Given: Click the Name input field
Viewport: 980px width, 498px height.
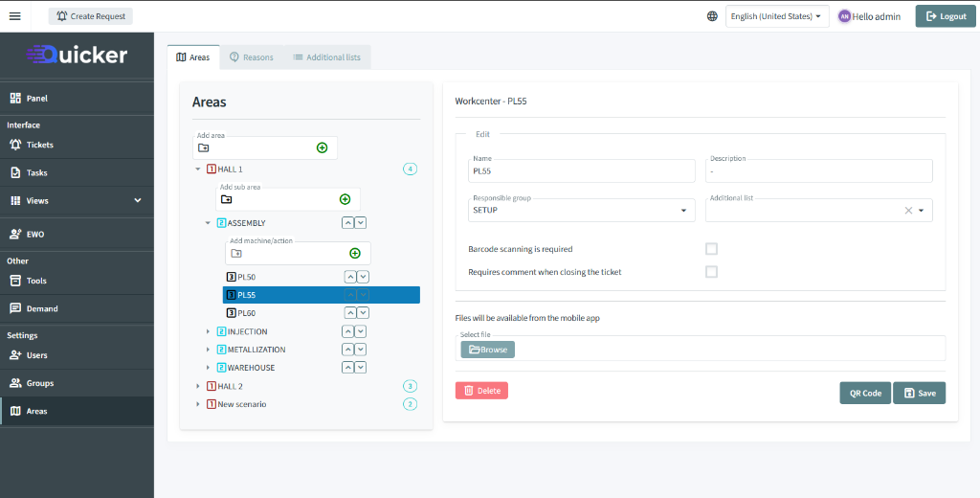Looking at the screenshot, I should 582,171.
